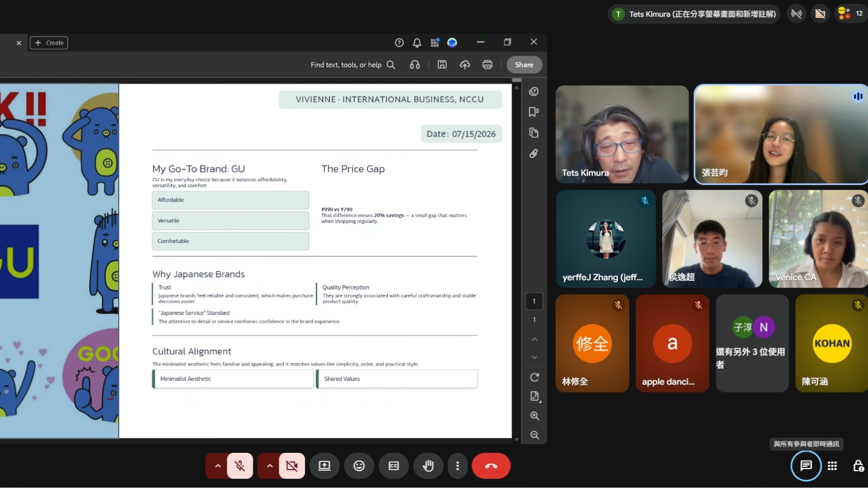Select yerffeJ Zhang participant tile

point(606,239)
